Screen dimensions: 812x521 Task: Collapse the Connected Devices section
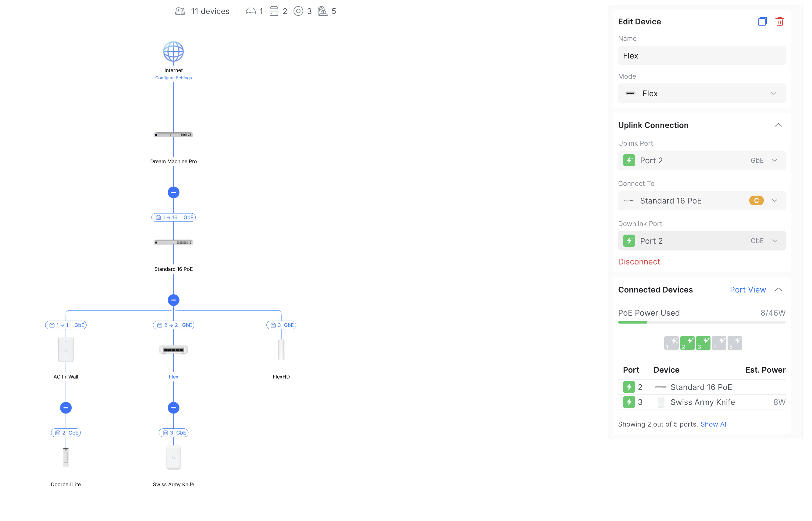(778, 289)
